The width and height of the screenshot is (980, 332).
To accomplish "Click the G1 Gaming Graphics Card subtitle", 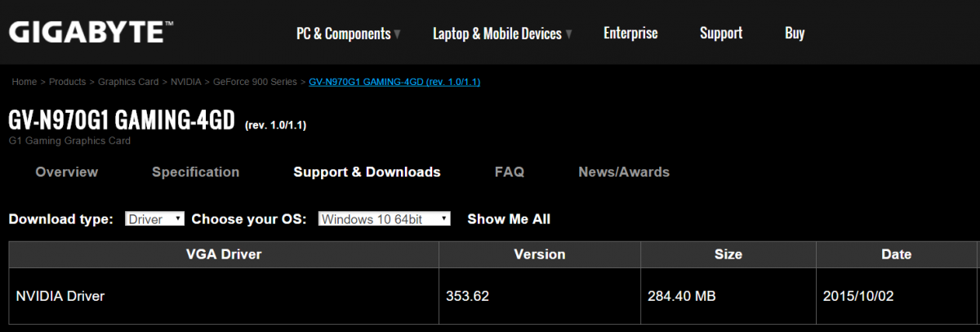I will [69, 141].
